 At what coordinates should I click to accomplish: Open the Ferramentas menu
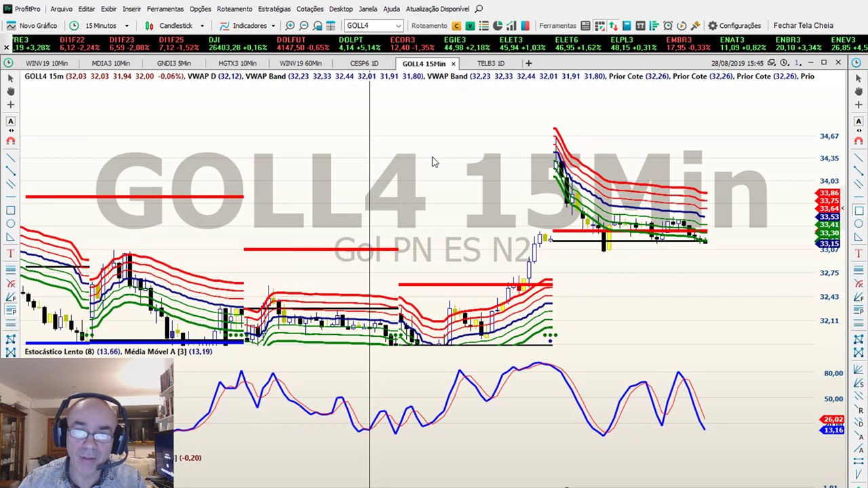point(165,9)
